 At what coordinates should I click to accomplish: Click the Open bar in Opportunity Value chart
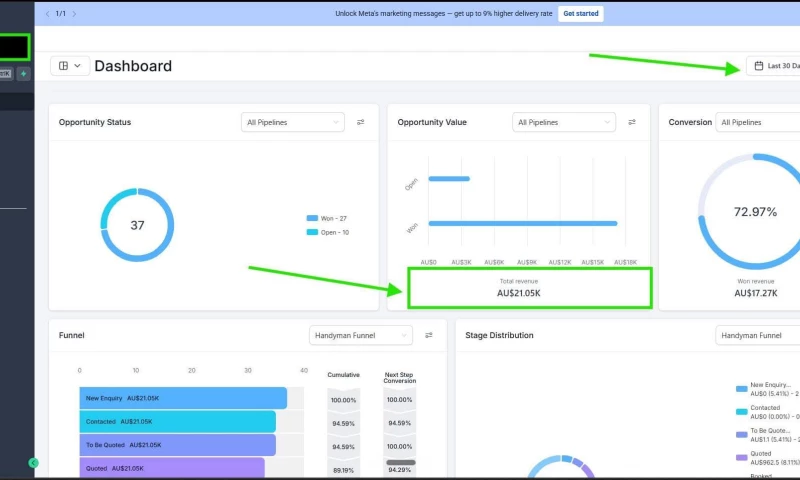coord(449,179)
